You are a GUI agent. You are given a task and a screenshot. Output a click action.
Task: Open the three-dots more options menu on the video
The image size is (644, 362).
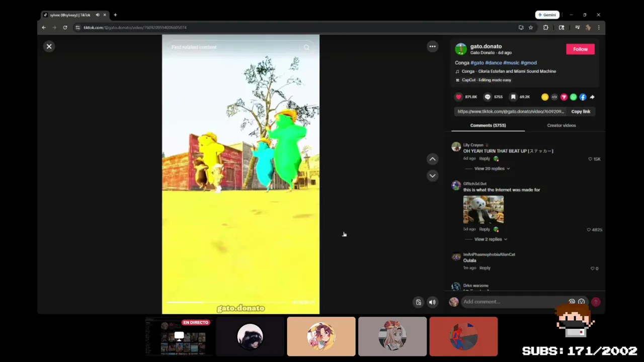tap(432, 46)
